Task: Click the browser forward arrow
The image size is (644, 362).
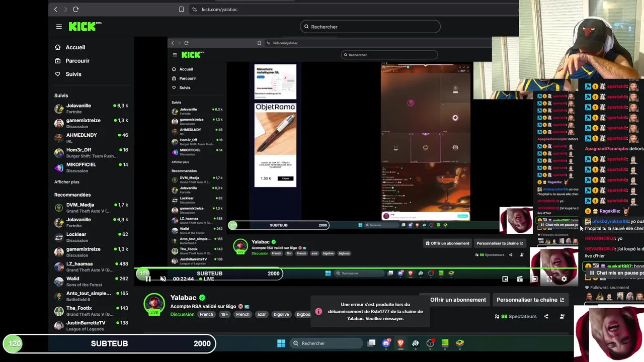Action: [65, 10]
